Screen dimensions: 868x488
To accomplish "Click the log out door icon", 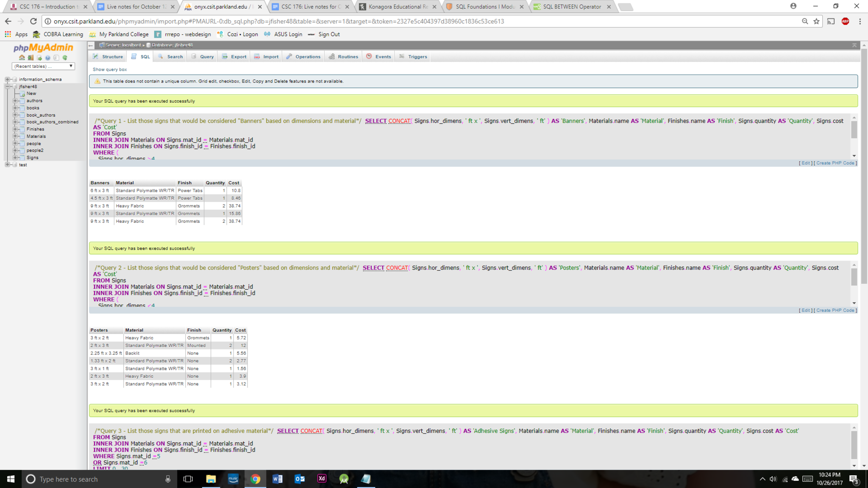I will [31, 58].
